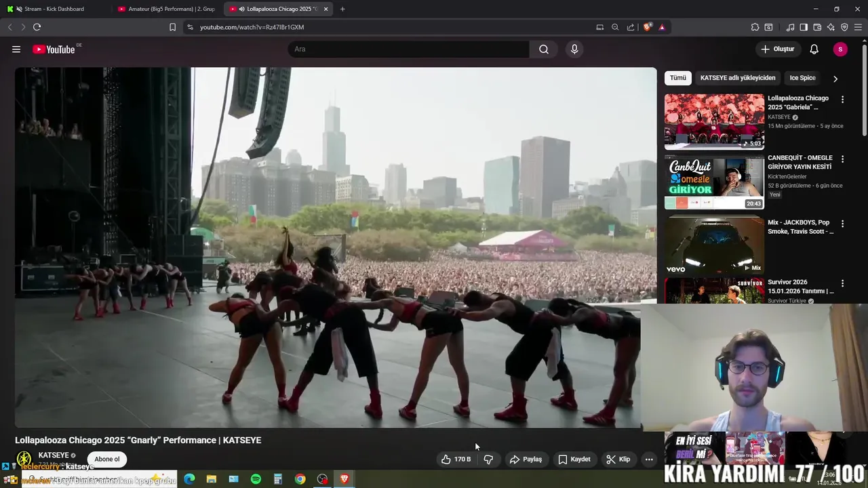Open Spotify from the taskbar

pos(256,479)
